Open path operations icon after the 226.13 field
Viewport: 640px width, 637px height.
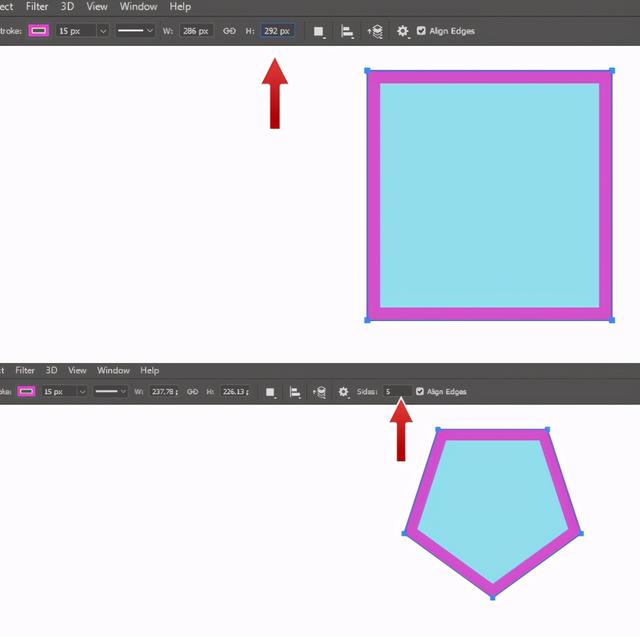(x=270, y=392)
